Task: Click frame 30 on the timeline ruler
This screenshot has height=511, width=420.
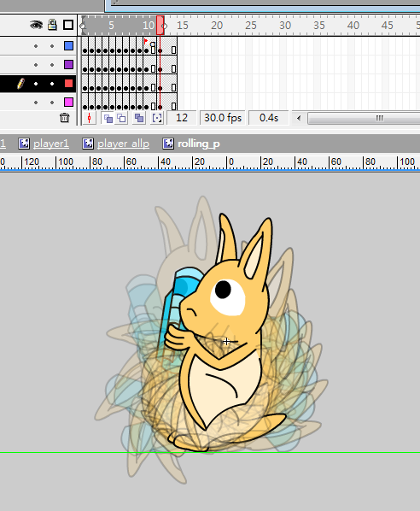Action: pyautogui.click(x=285, y=25)
